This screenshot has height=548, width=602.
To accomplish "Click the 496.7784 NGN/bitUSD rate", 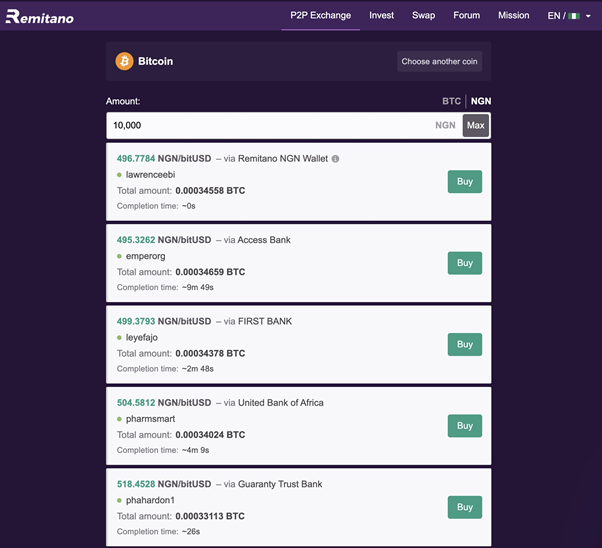I will click(x=164, y=159).
